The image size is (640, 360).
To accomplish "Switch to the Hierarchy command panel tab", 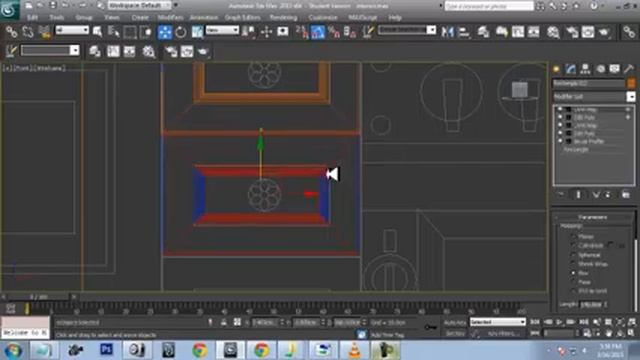I will point(585,69).
